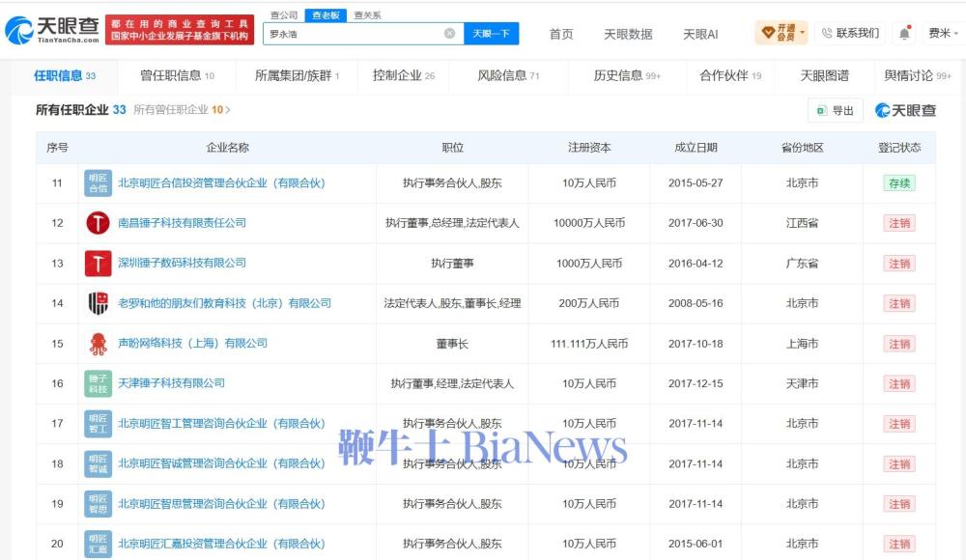
Task: Open the 天眼图谱 tab
Action: tap(824, 75)
